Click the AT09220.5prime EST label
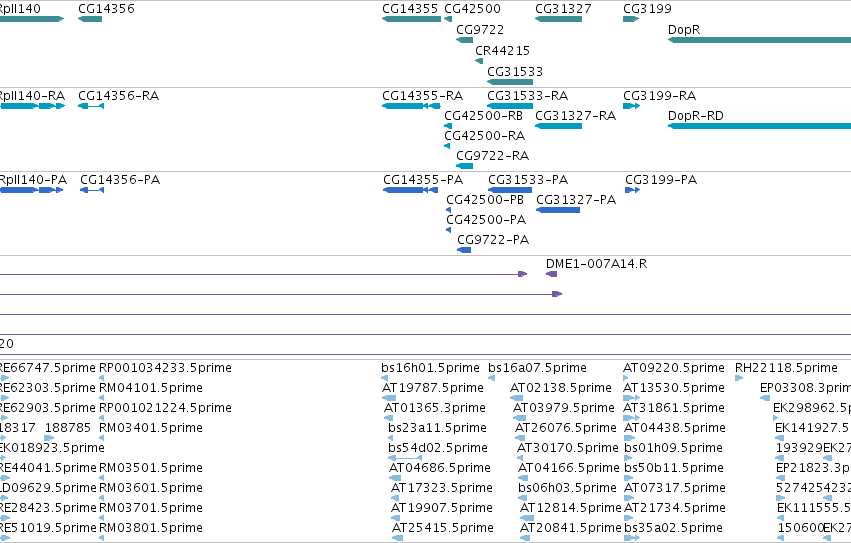 click(x=674, y=368)
